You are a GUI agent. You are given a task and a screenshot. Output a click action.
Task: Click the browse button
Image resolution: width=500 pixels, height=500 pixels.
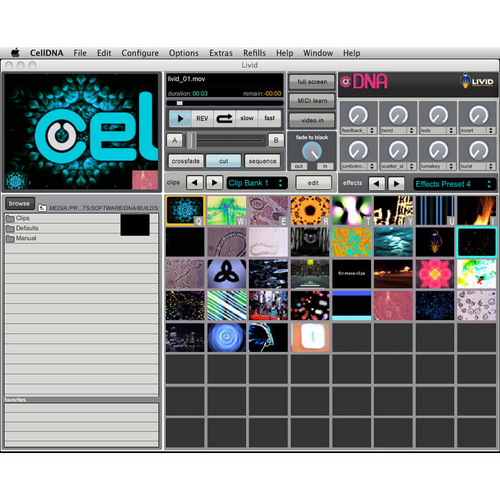20,204
